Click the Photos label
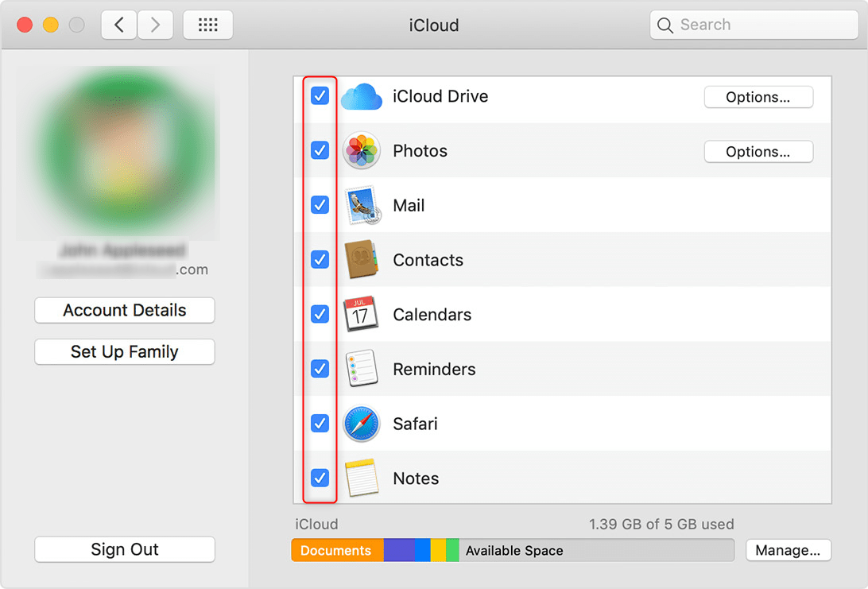This screenshot has height=589, width=868. tap(420, 150)
